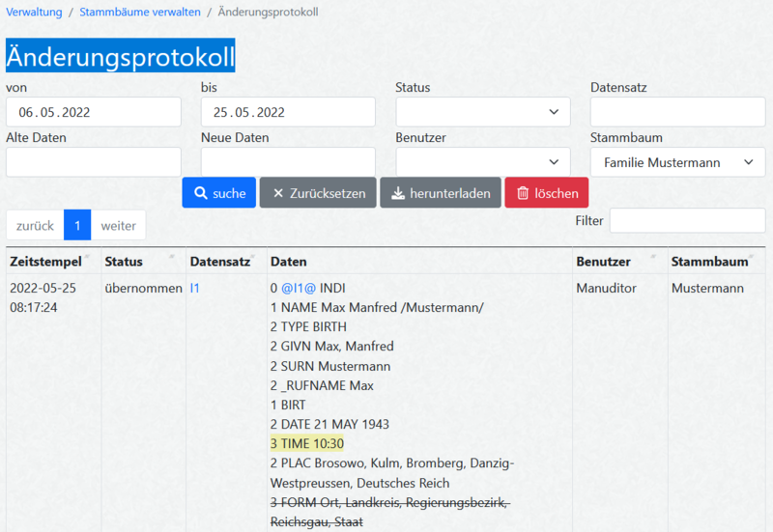773x532 pixels.
Task: Follow the @I1@ link in Daten
Action: point(298,288)
